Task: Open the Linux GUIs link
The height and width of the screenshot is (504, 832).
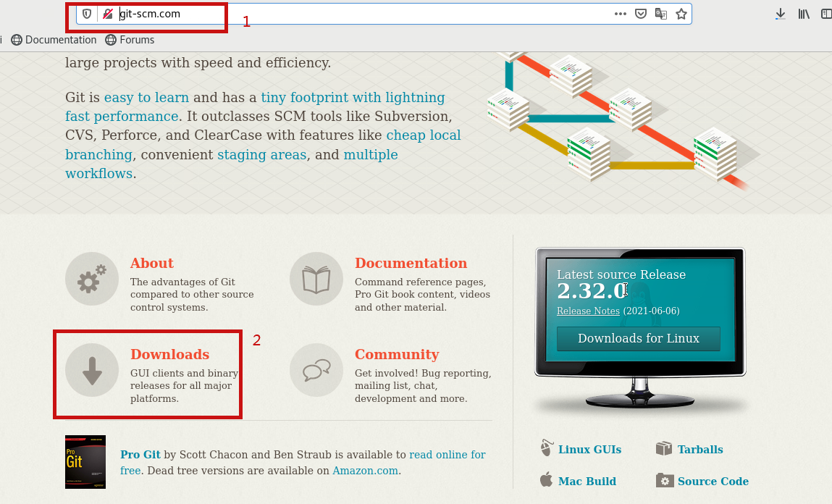Action: (589, 450)
